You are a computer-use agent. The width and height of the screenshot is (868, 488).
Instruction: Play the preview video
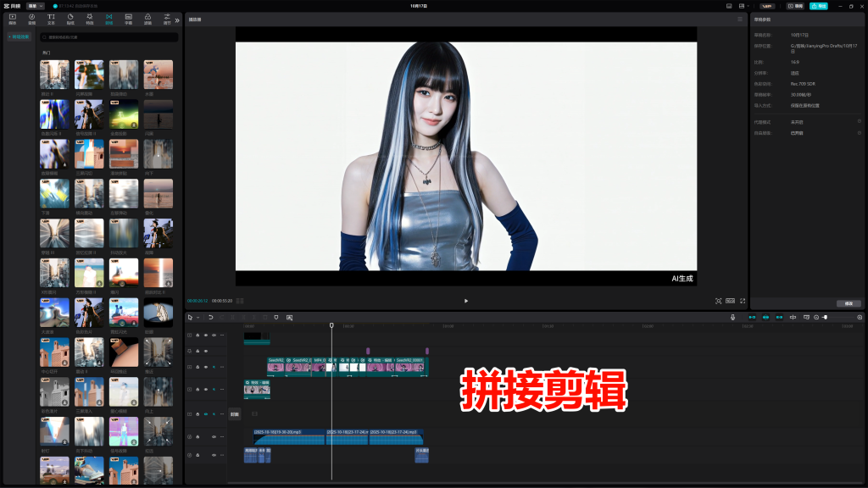point(465,301)
